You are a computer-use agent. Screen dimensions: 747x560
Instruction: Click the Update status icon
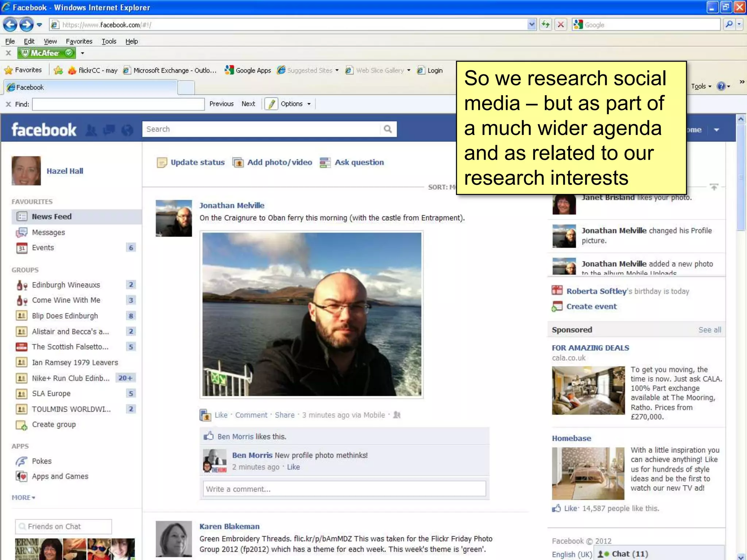click(162, 163)
